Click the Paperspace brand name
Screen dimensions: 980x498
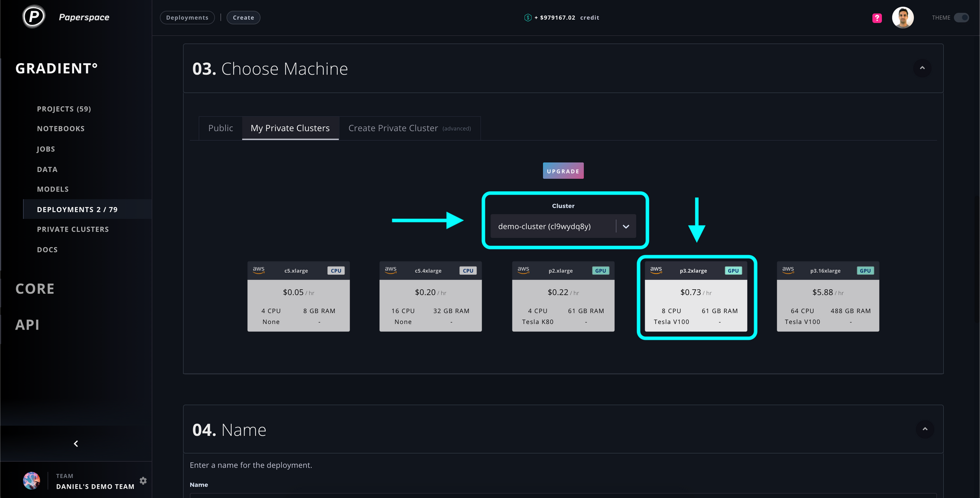[x=84, y=17]
